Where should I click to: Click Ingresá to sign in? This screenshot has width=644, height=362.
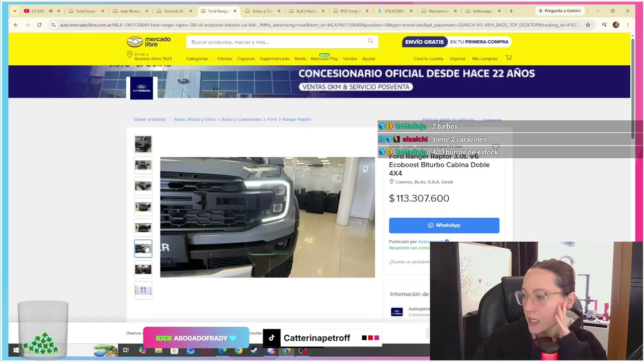pos(458,59)
